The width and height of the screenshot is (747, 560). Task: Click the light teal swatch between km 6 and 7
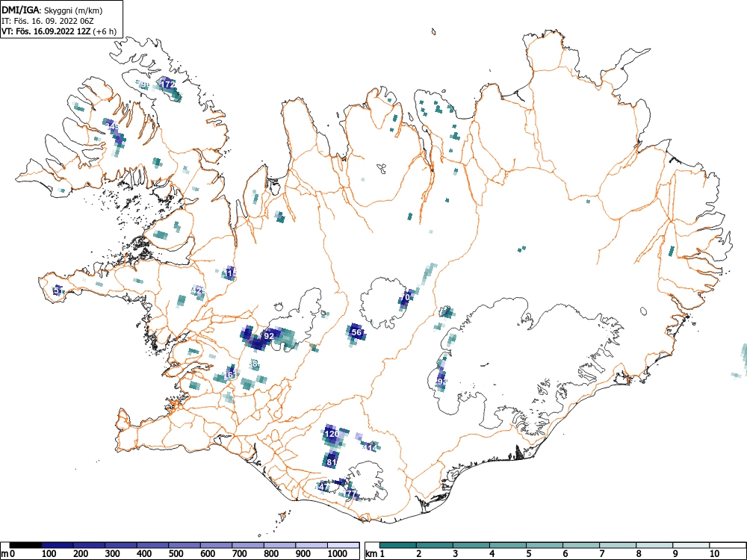[581, 545]
